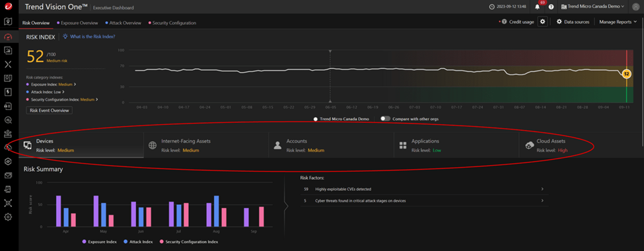Select the Applications risk card
Image resolution: width=644 pixels, height=251 pixels.
(x=456, y=145)
